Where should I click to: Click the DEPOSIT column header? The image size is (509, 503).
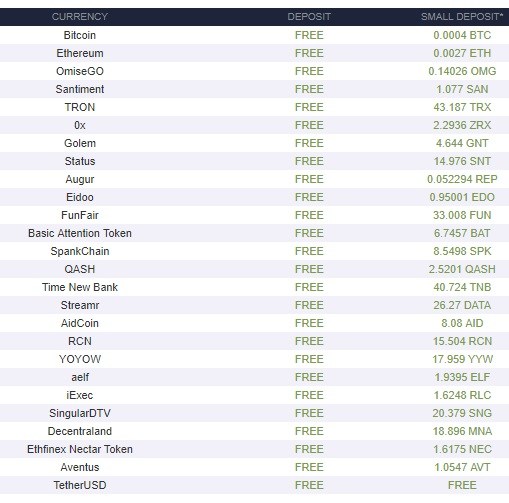pos(309,17)
